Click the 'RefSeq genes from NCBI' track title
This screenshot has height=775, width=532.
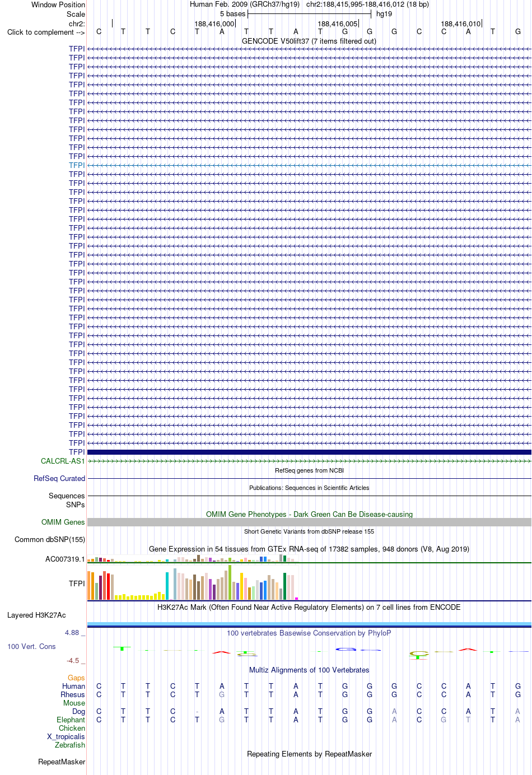pos(309,470)
